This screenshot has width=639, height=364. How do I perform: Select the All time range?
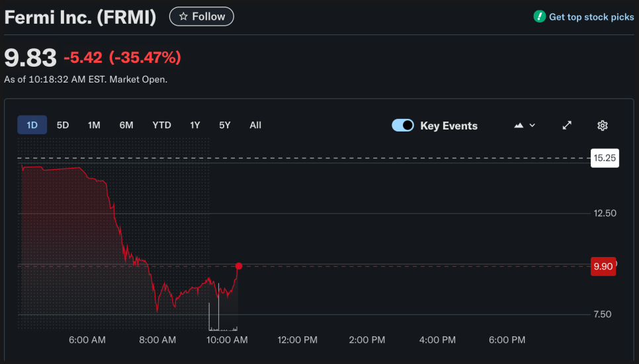[x=255, y=125]
